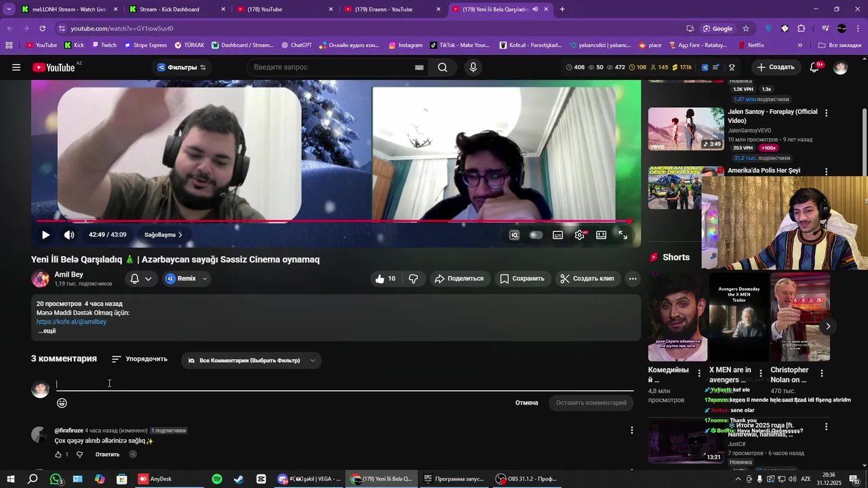Open the Amil Bey channel name
Viewport: 868px width, 488px height.
click(x=68, y=274)
